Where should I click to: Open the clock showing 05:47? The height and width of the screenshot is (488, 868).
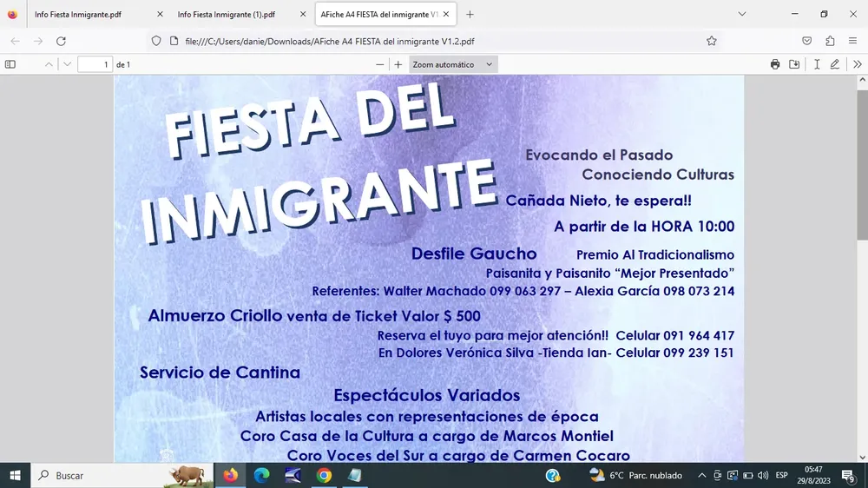tap(814, 475)
